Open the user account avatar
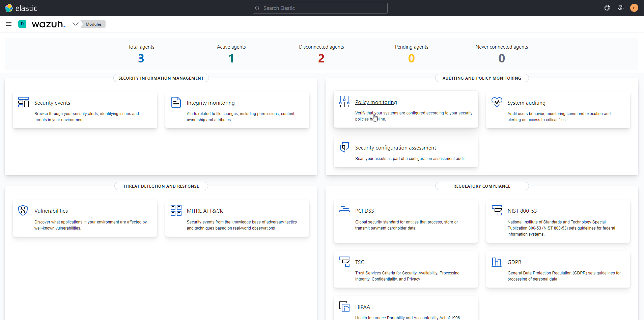Screen dimensions: 644x320 coord(634,8)
